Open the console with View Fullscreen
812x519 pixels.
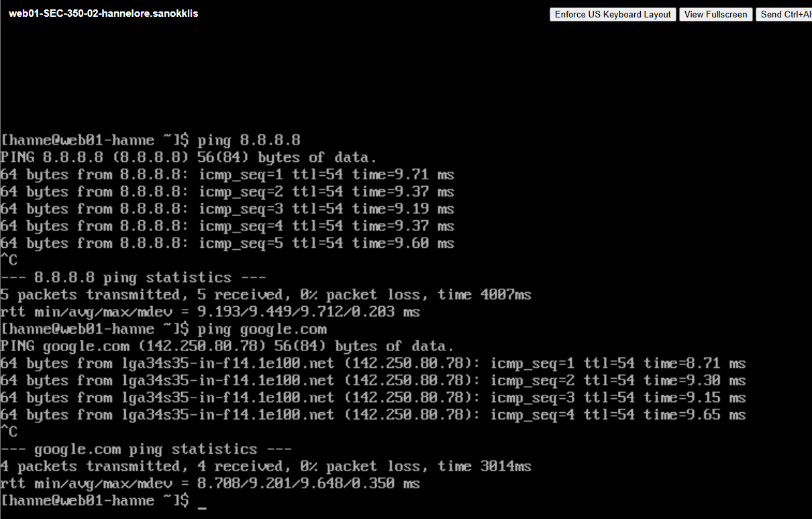715,14
